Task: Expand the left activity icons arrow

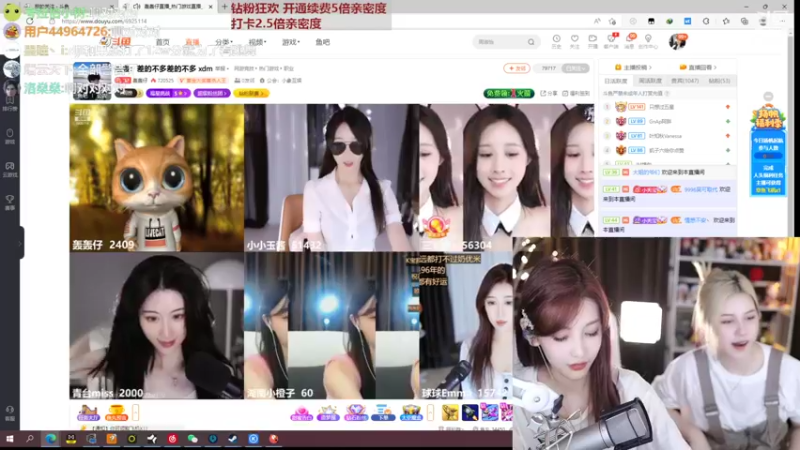Action: (x=136, y=412)
